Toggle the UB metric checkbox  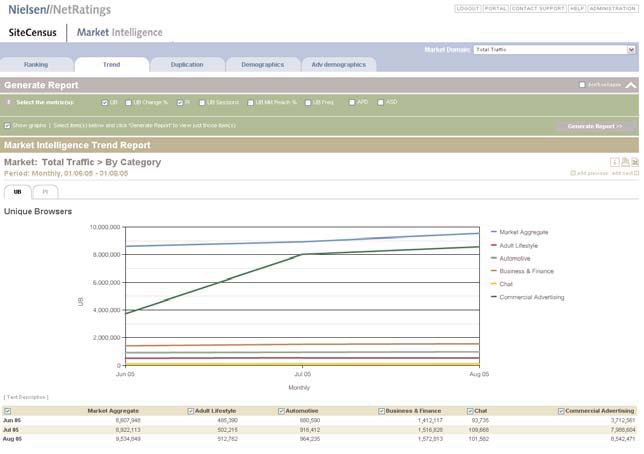click(105, 102)
